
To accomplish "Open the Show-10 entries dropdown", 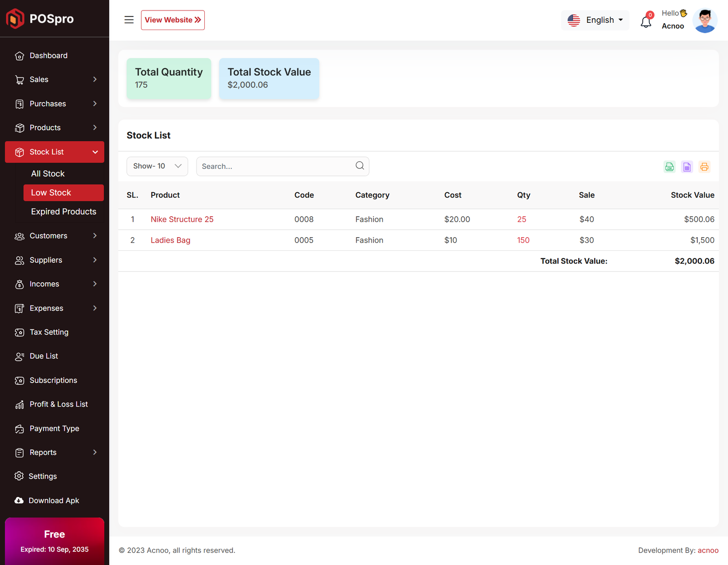I will tap(157, 166).
